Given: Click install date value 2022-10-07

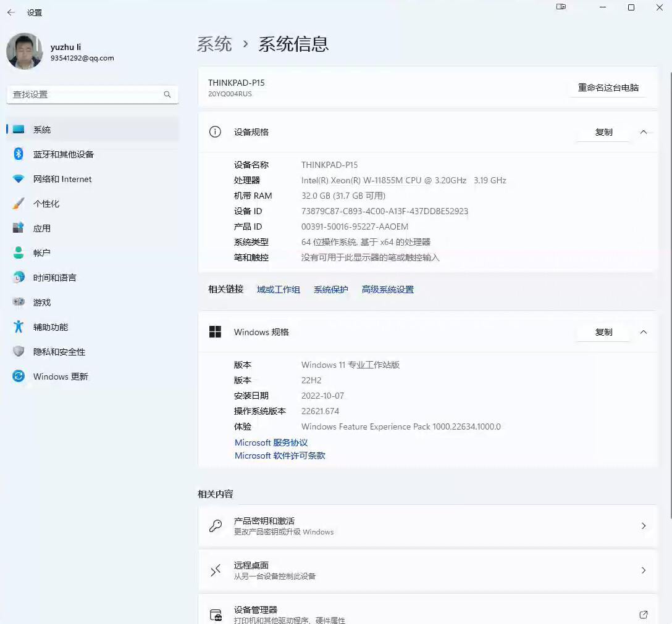Looking at the screenshot, I should [322, 396].
